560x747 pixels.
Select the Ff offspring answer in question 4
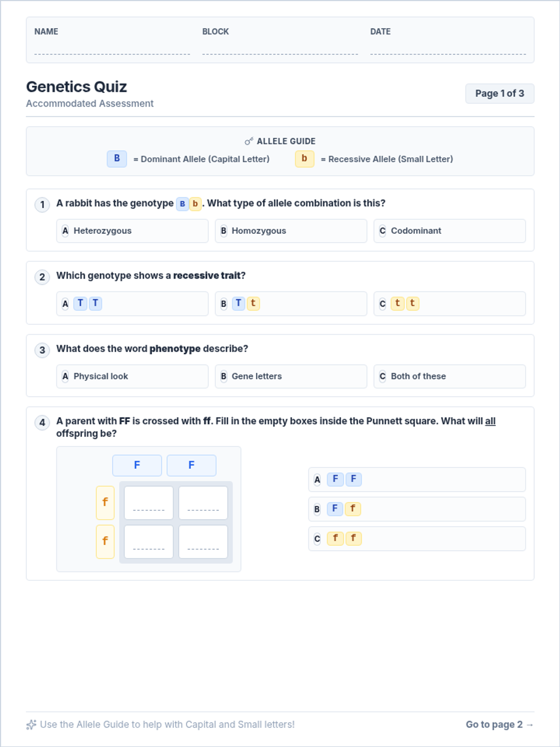(417, 509)
